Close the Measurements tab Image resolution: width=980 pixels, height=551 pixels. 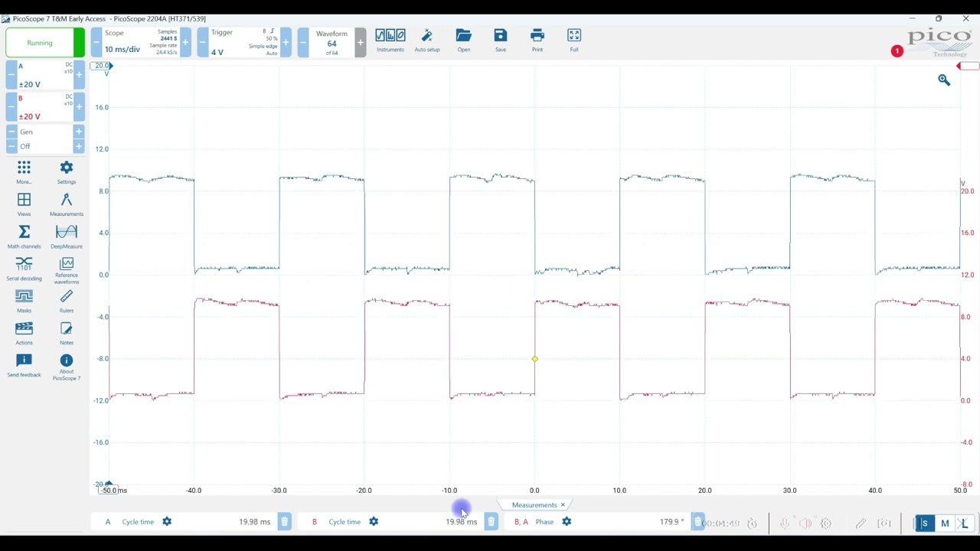563,505
